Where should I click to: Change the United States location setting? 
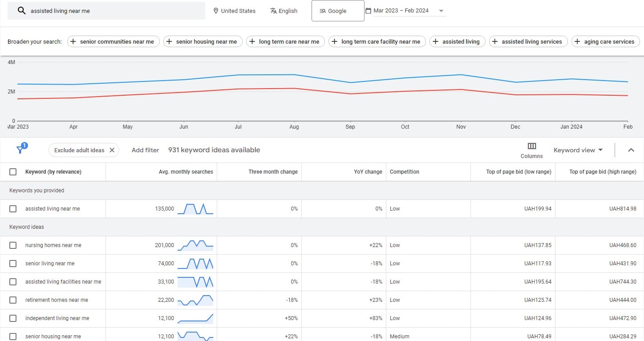235,11
